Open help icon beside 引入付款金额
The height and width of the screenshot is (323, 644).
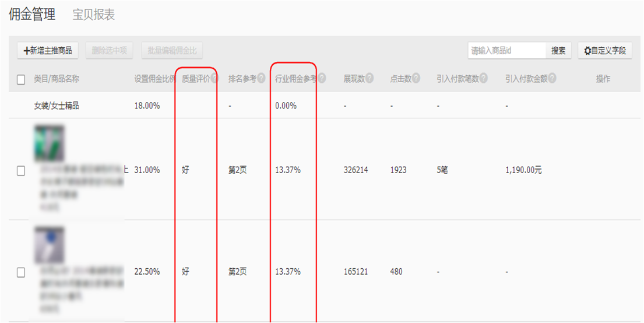tap(552, 79)
